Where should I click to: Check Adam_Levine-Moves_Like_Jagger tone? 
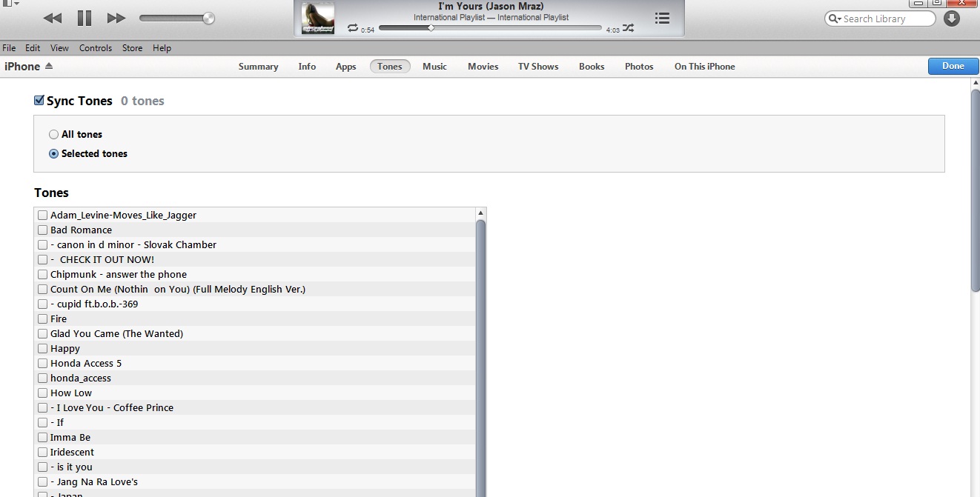click(42, 216)
